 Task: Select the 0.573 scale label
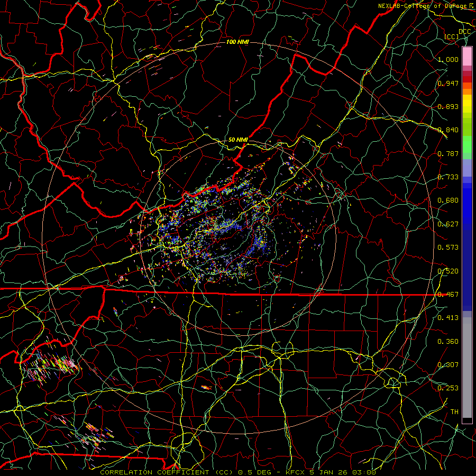click(448, 248)
